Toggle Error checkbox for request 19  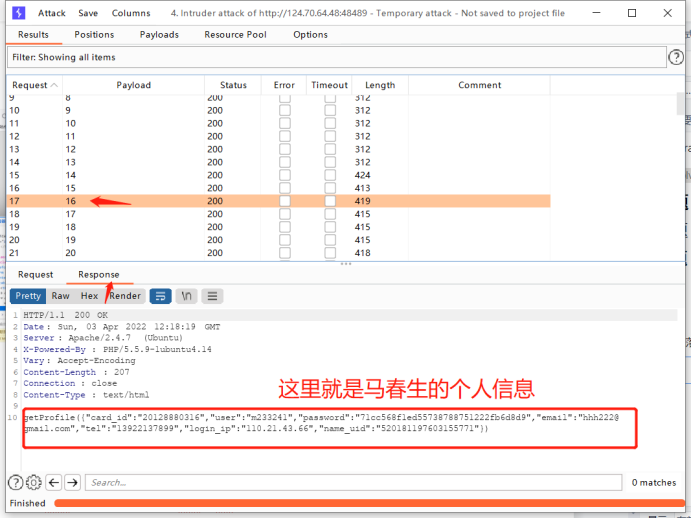[285, 227]
